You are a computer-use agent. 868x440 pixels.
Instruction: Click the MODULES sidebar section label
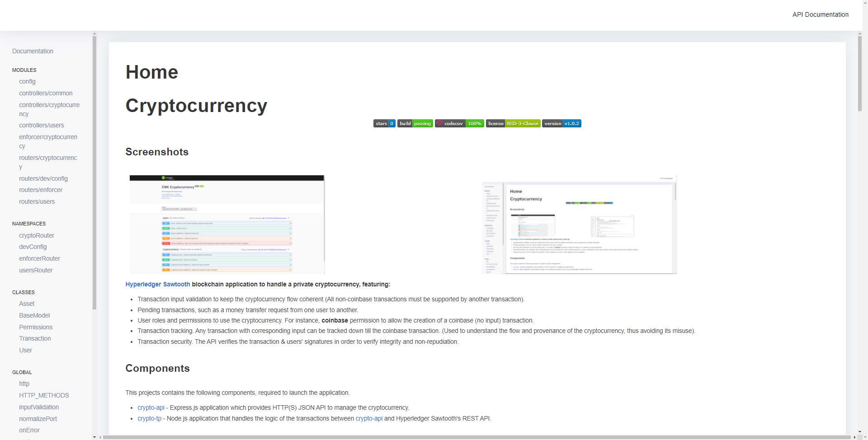pos(24,70)
